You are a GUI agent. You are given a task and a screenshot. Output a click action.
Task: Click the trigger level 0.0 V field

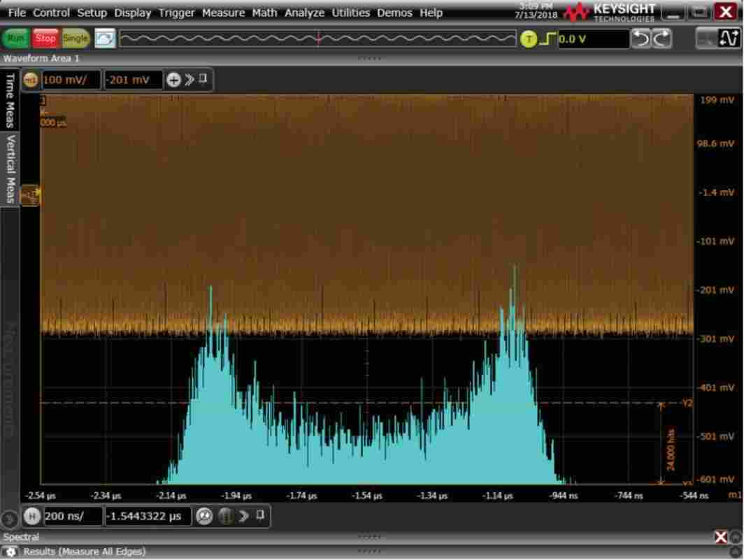592,39
